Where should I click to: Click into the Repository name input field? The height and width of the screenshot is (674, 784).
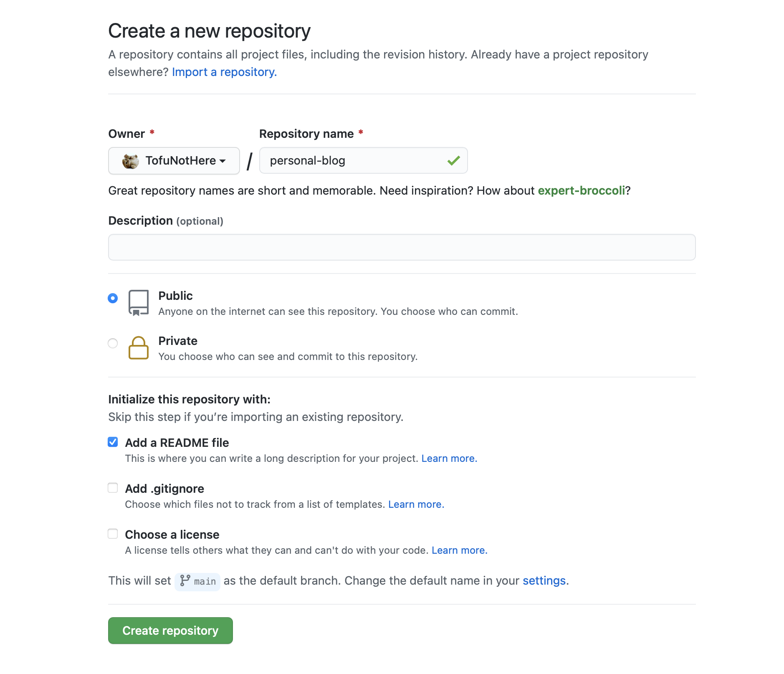tap(355, 161)
